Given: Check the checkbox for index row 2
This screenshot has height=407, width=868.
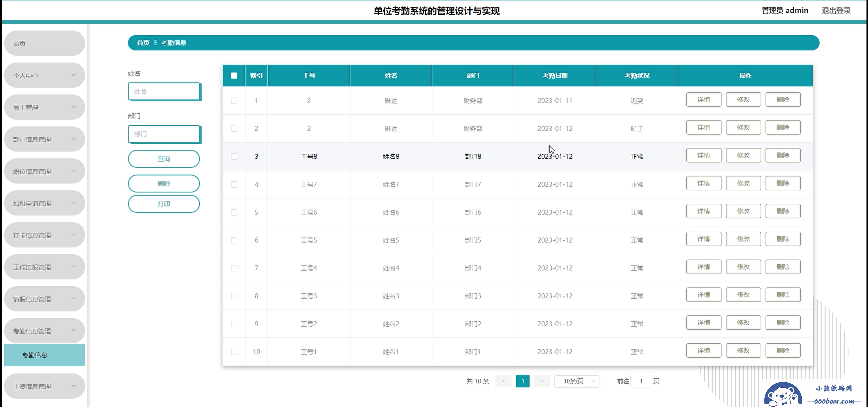Looking at the screenshot, I should point(234,129).
